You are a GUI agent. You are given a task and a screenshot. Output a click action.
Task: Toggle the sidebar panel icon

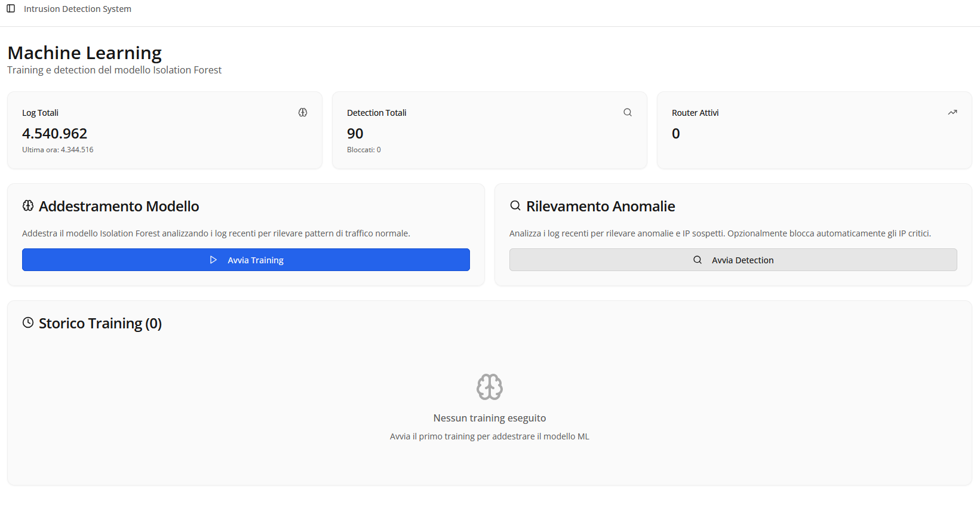coord(11,8)
